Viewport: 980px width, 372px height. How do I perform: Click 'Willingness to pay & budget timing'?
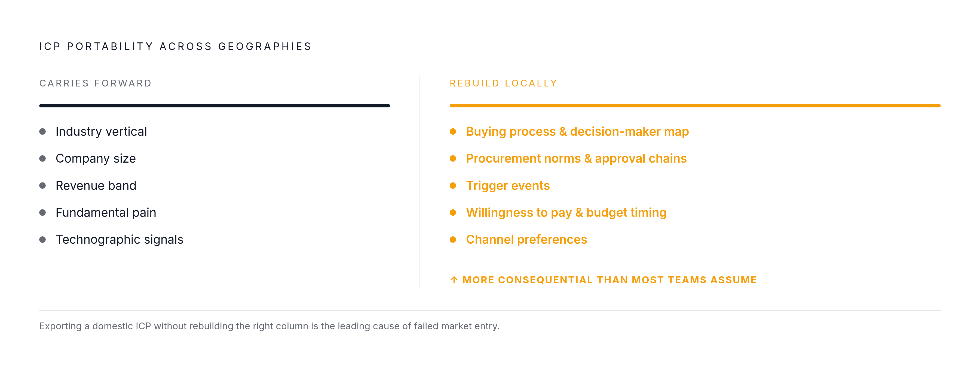[566, 212]
